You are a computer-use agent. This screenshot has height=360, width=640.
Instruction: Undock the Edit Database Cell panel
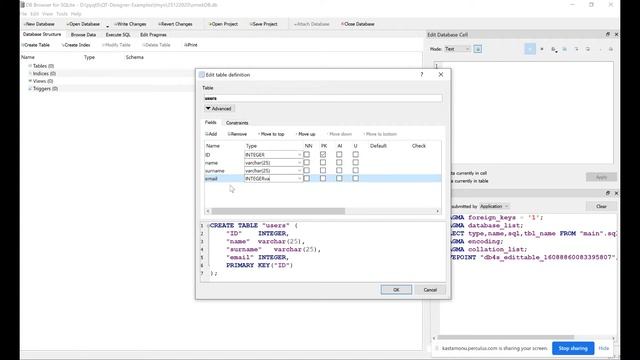point(608,34)
